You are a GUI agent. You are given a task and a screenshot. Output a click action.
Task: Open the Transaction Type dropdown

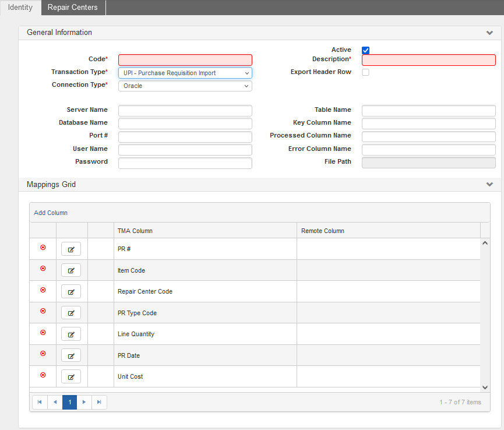(x=185, y=73)
